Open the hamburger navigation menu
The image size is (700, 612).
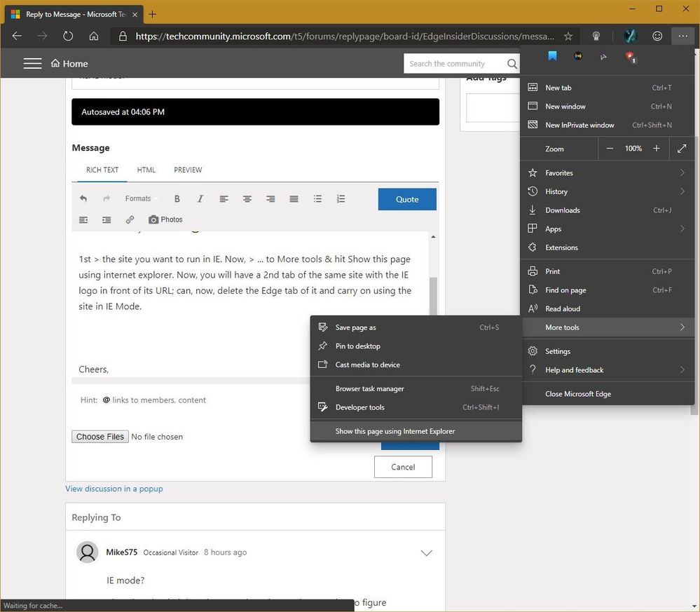32,63
